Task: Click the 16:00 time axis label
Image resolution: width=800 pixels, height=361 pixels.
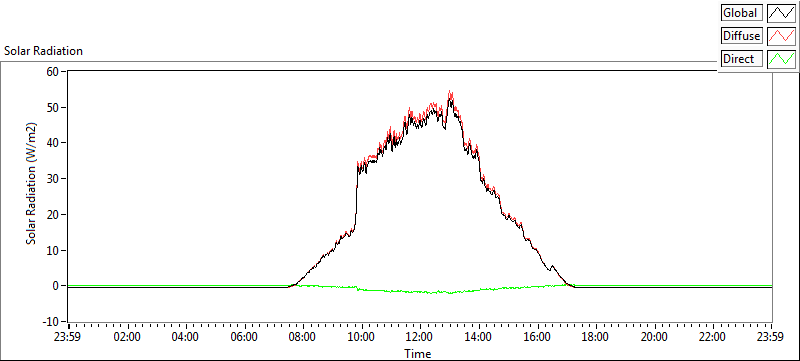Action: [537, 337]
